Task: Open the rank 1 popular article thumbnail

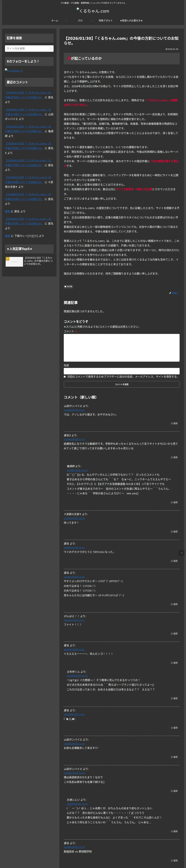Action: [x=14, y=262]
